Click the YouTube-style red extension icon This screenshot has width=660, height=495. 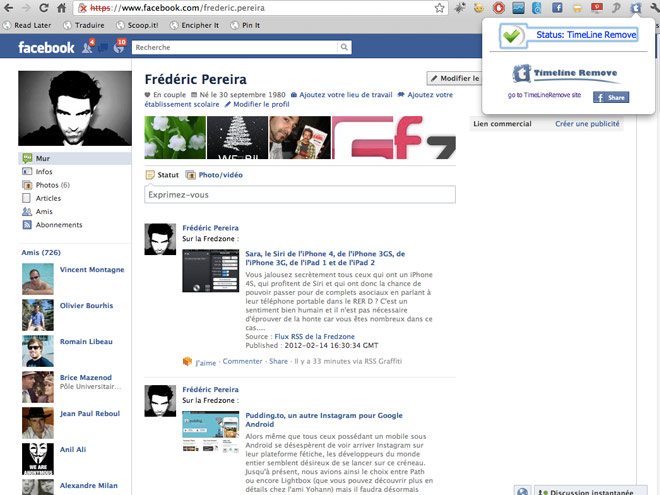[x=596, y=8]
